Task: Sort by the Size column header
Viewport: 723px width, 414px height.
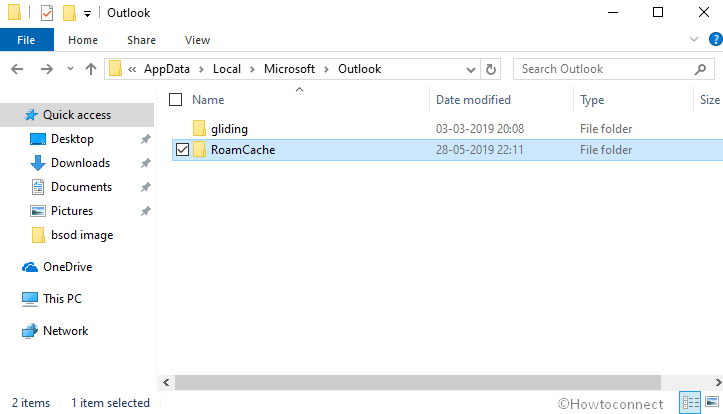Action: click(x=710, y=100)
